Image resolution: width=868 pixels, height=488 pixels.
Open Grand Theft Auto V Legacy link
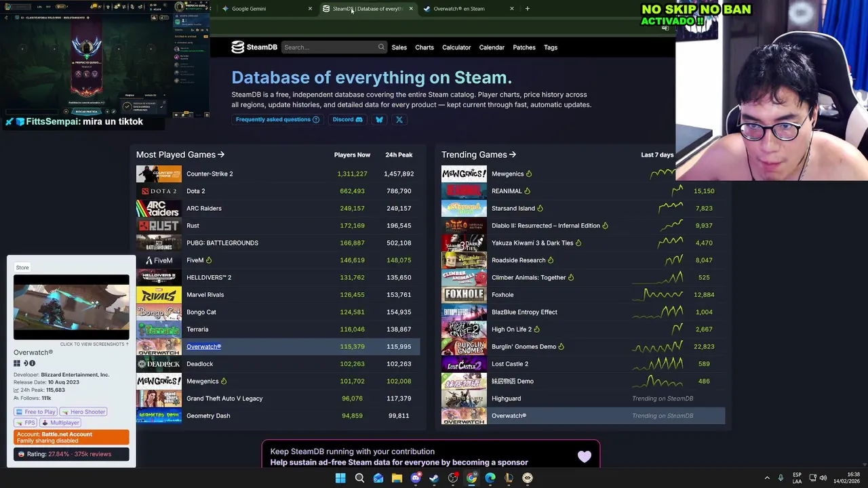pyautogui.click(x=224, y=399)
